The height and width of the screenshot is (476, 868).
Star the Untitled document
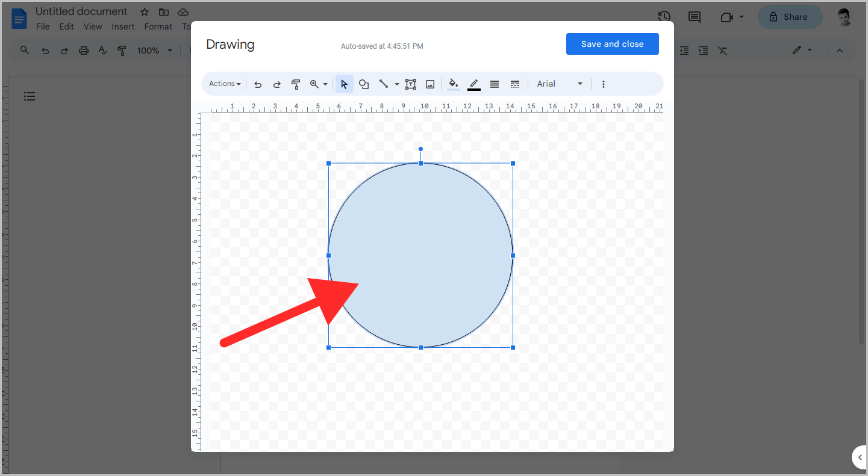[x=144, y=11]
